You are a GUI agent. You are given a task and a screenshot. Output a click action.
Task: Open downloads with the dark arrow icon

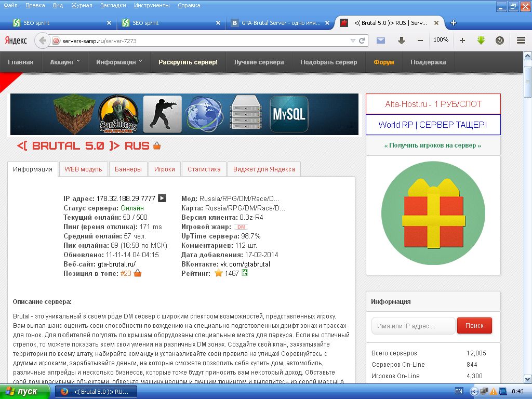(402, 41)
